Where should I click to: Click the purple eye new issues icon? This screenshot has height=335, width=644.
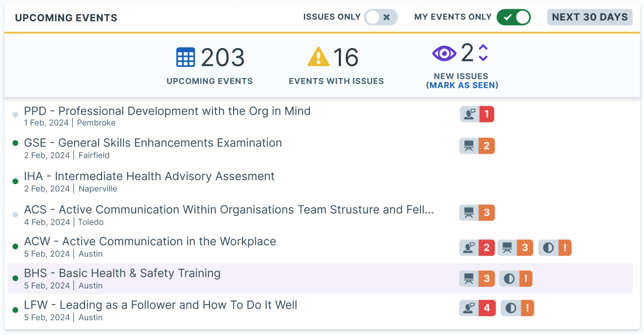[x=444, y=53]
